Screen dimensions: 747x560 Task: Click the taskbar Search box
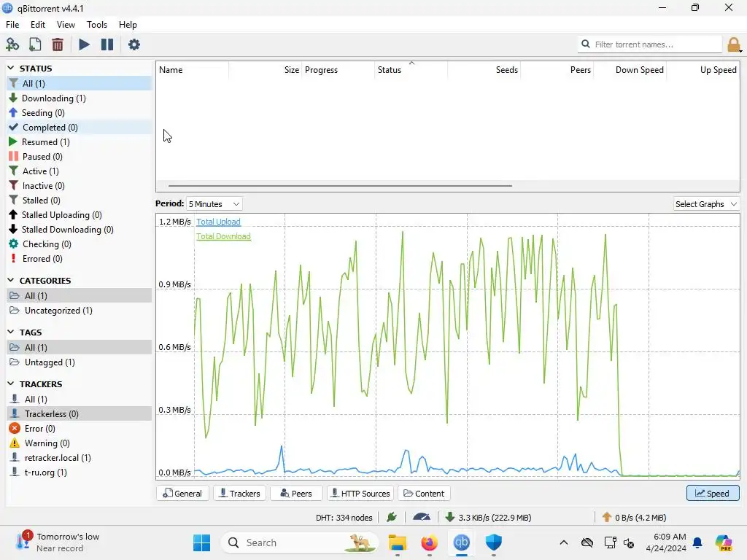point(299,542)
